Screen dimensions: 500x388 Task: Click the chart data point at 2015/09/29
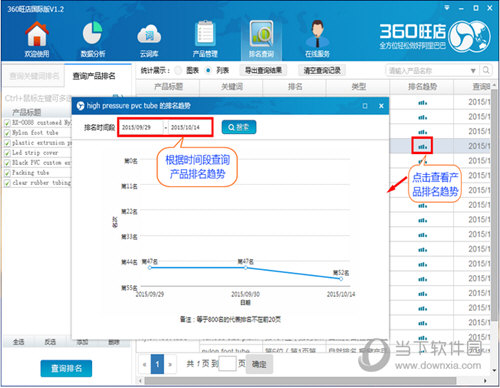pyautogui.click(x=150, y=268)
